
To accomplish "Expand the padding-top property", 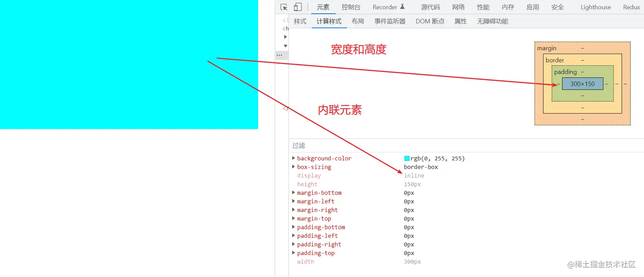I will [293, 253].
